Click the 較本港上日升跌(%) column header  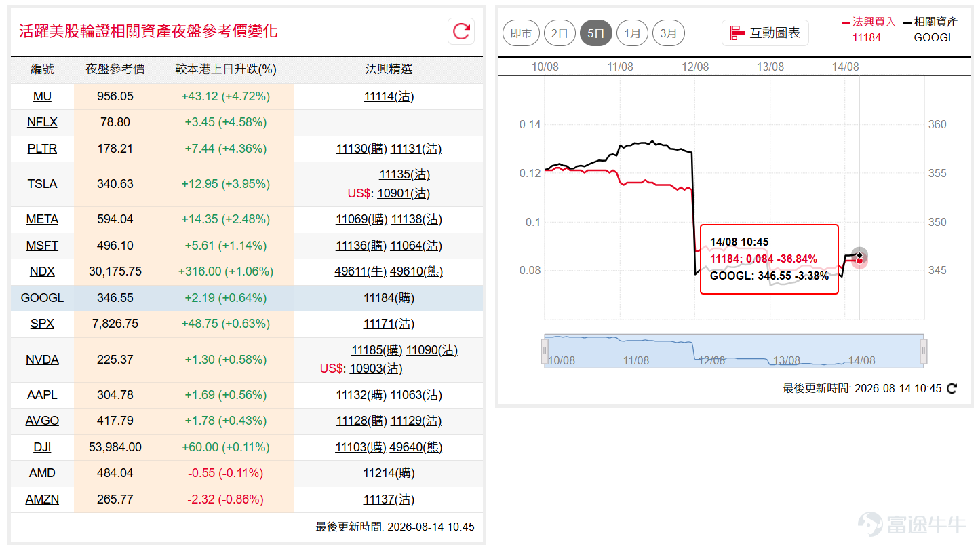(226, 69)
